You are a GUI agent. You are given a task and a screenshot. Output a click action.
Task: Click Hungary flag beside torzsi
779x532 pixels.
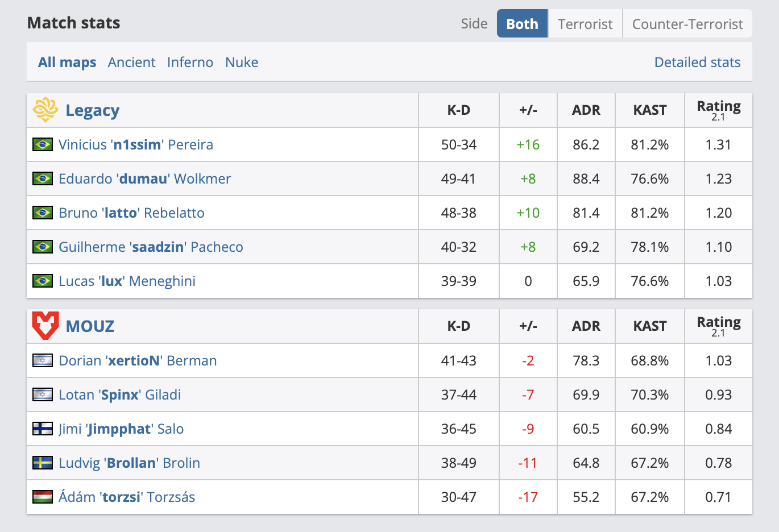point(43,497)
